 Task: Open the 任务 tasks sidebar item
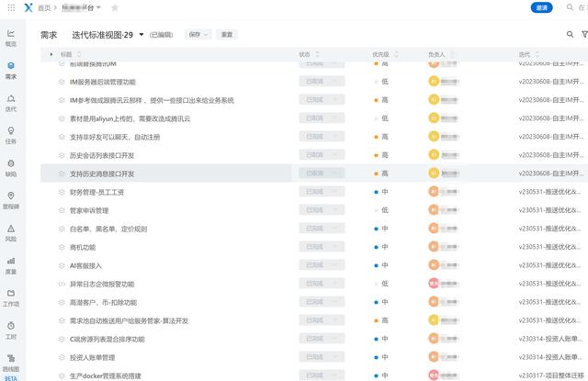[11, 136]
